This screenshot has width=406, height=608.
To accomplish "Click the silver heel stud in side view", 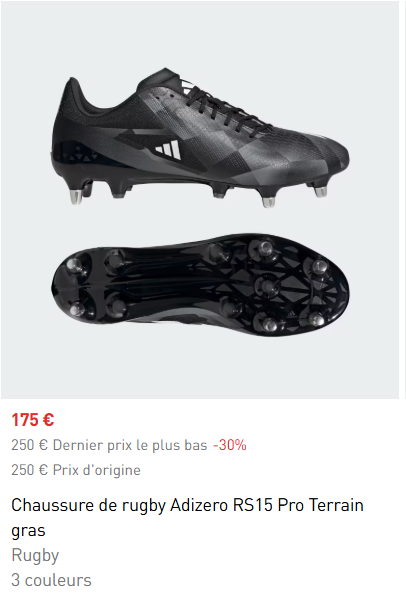I will tap(76, 197).
